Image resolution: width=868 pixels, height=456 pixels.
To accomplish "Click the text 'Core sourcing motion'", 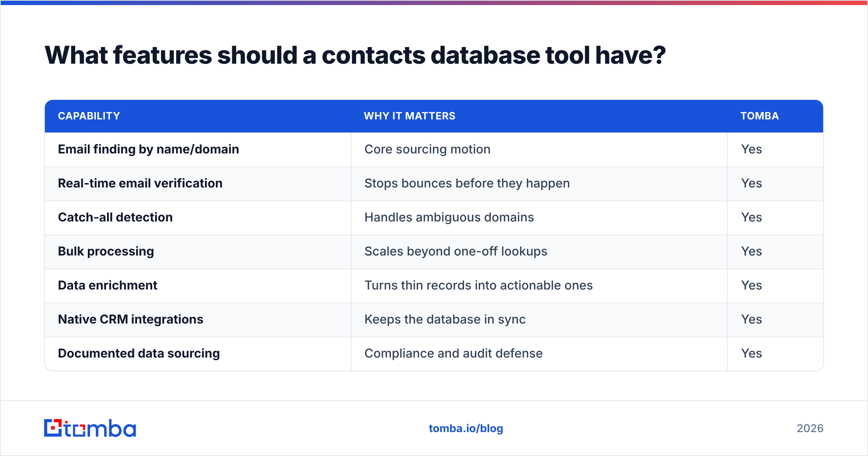I will [x=427, y=149].
